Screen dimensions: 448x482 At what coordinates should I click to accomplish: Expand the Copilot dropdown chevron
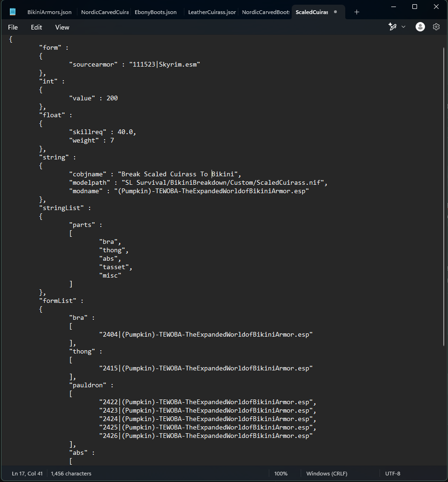coord(403,27)
